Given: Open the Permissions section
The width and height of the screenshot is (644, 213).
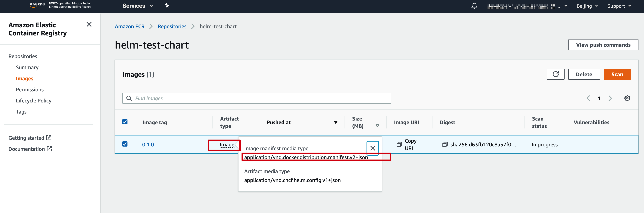Looking at the screenshot, I should [x=30, y=89].
